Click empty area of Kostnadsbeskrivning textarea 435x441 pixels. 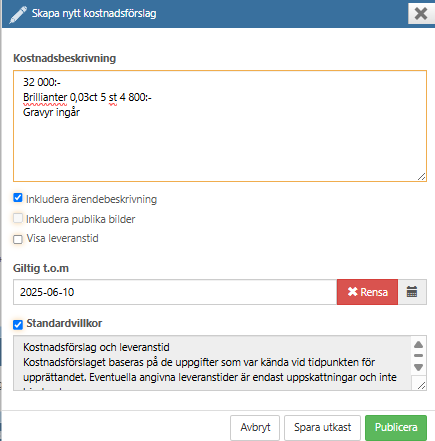(220, 147)
